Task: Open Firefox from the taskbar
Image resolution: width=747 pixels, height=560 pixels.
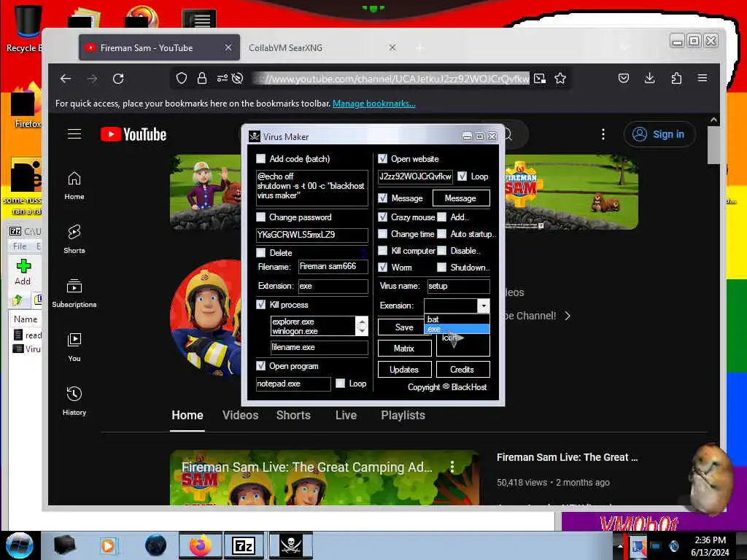Action: pos(200,545)
